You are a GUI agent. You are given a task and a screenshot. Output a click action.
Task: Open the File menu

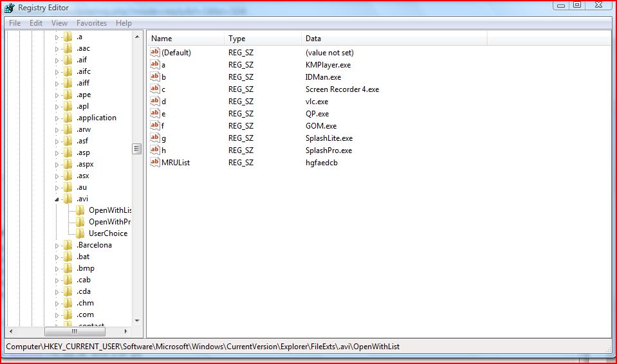pos(15,23)
